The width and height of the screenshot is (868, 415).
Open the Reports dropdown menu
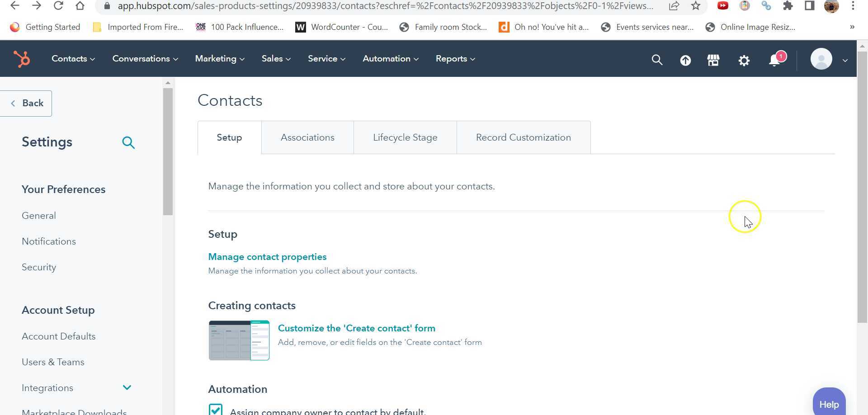tap(455, 58)
